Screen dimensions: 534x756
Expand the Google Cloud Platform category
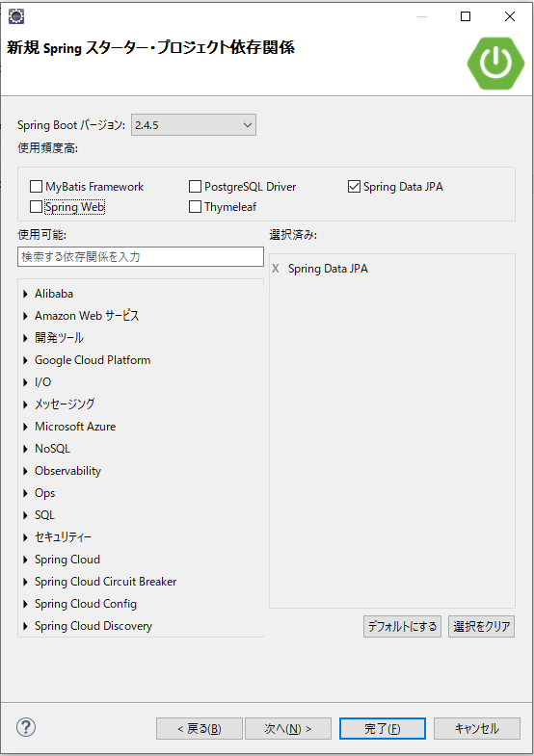[x=26, y=360]
